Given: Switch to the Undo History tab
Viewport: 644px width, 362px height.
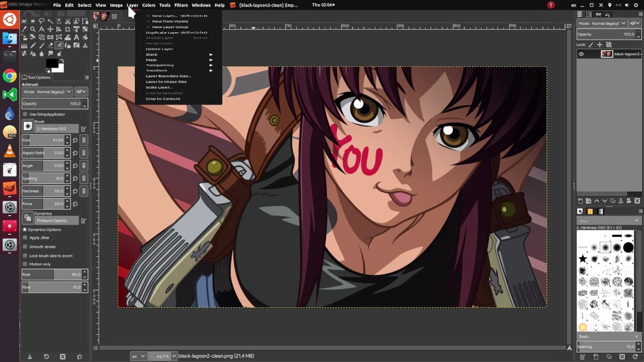Looking at the screenshot, I should pyautogui.click(x=607, y=15).
